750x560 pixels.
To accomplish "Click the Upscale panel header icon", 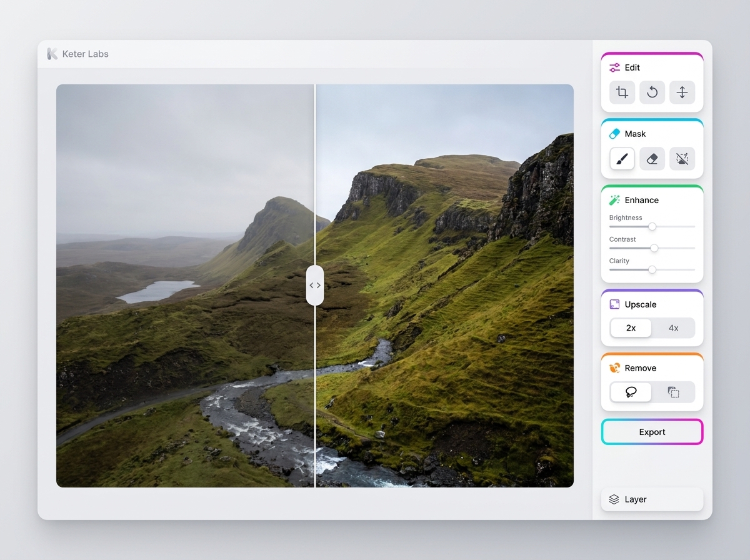I will (614, 304).
